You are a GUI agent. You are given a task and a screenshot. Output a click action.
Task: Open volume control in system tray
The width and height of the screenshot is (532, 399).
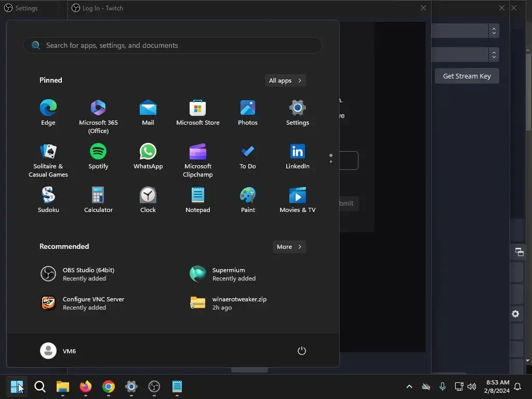click(x=472, y=387)
